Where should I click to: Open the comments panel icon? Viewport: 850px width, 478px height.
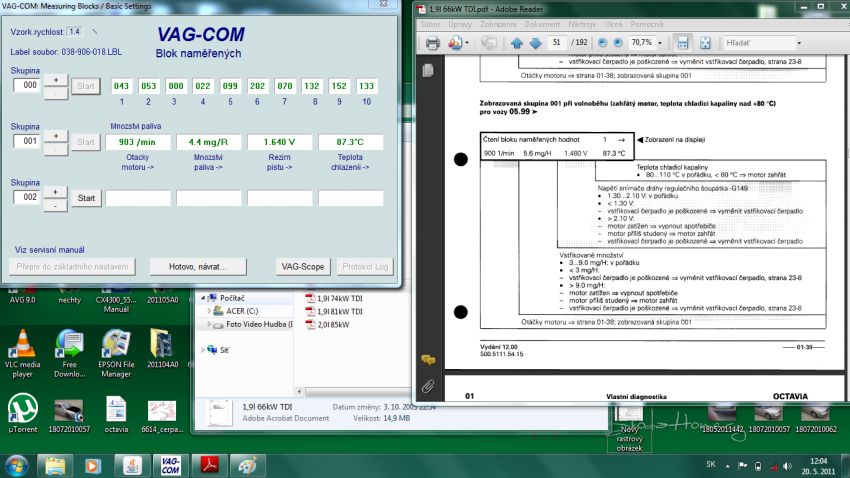(x=428, y=359)
